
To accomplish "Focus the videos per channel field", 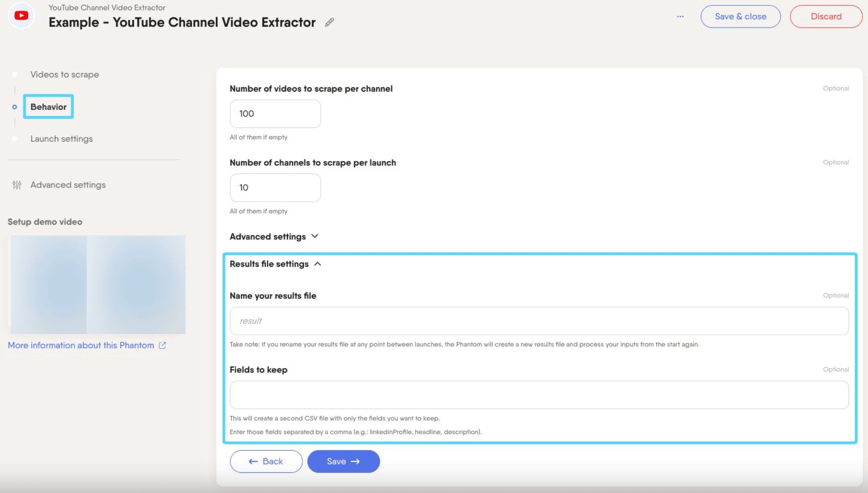I will coord(275,114).
